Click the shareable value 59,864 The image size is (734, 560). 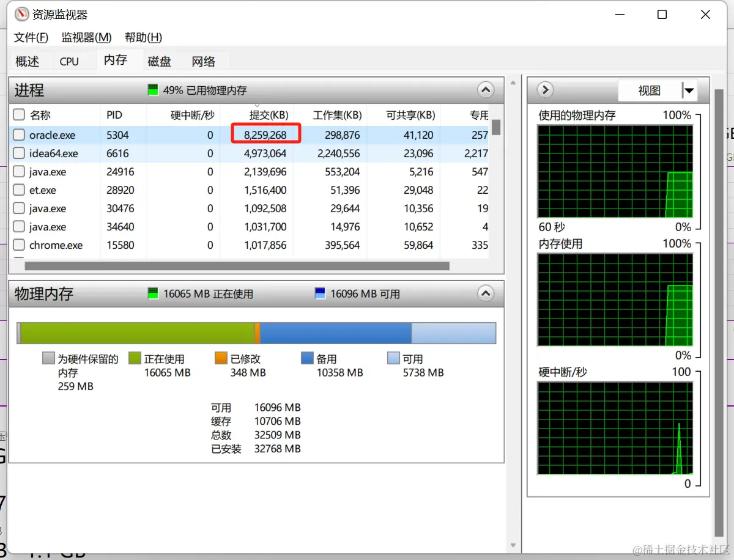418,245
